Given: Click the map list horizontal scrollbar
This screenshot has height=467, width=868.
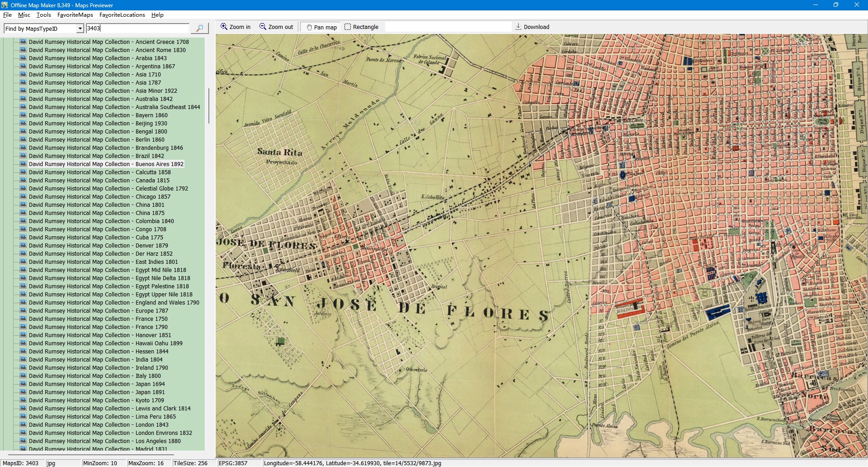Looking at the screenshot, I should tap(90, 454).
